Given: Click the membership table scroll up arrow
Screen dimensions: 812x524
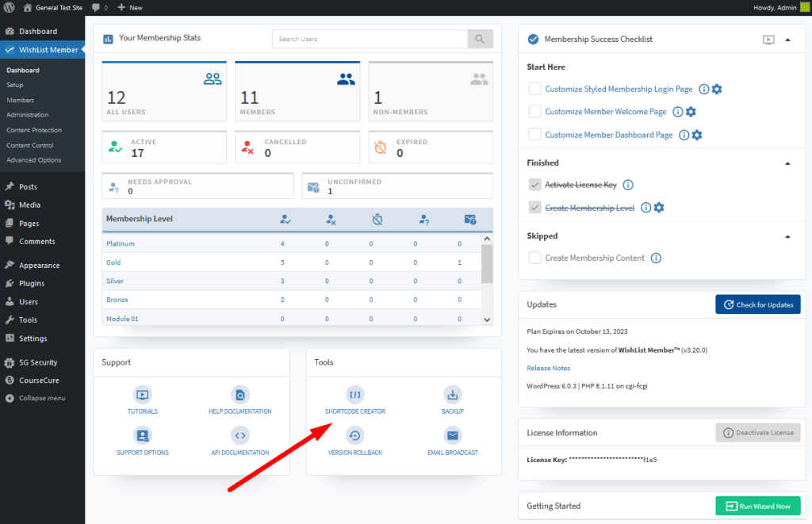Looking at the screenshot, I should coord(487,239).
